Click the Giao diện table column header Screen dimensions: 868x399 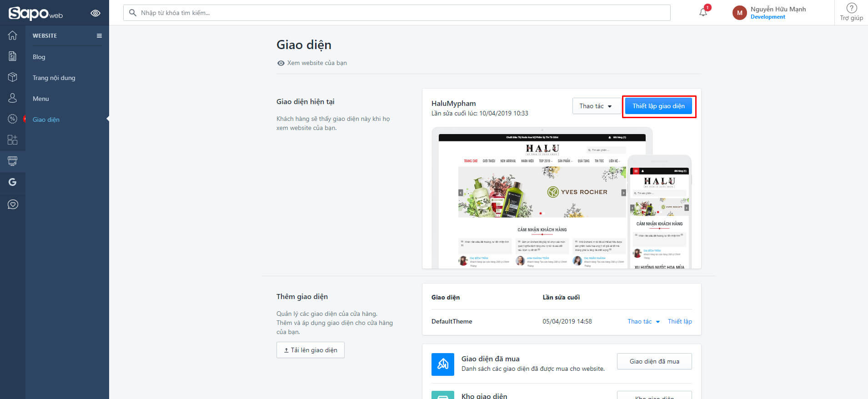click(x=446, y=297)
